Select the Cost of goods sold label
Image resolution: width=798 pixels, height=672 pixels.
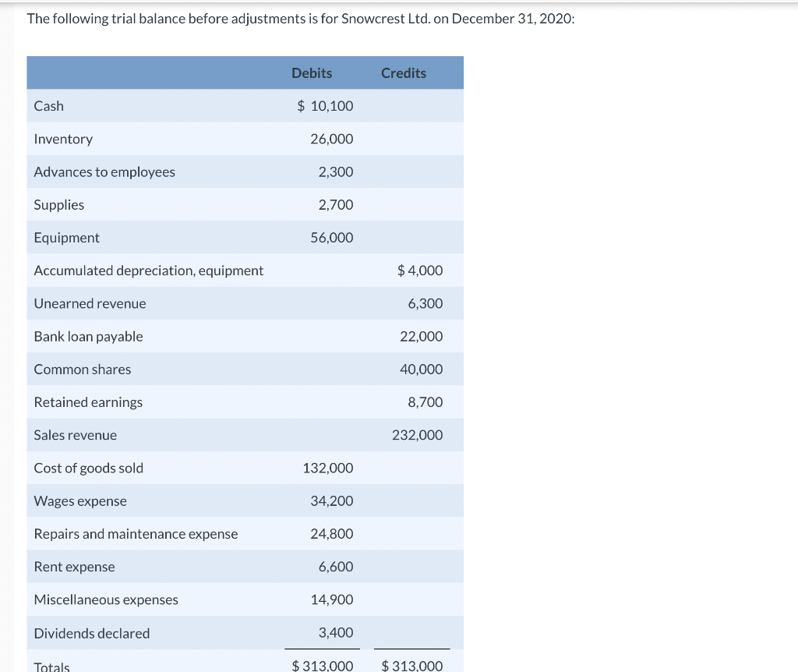tap(89, 469)
